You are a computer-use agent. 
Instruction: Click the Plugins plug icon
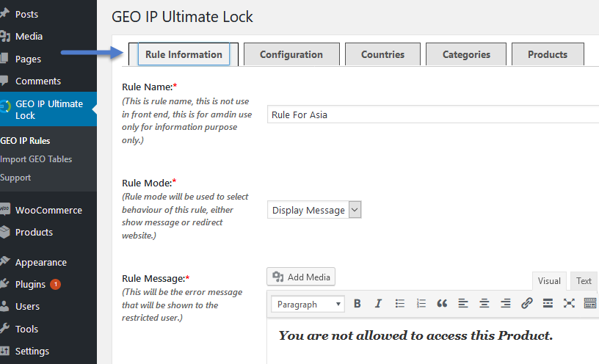click(4, 284)
